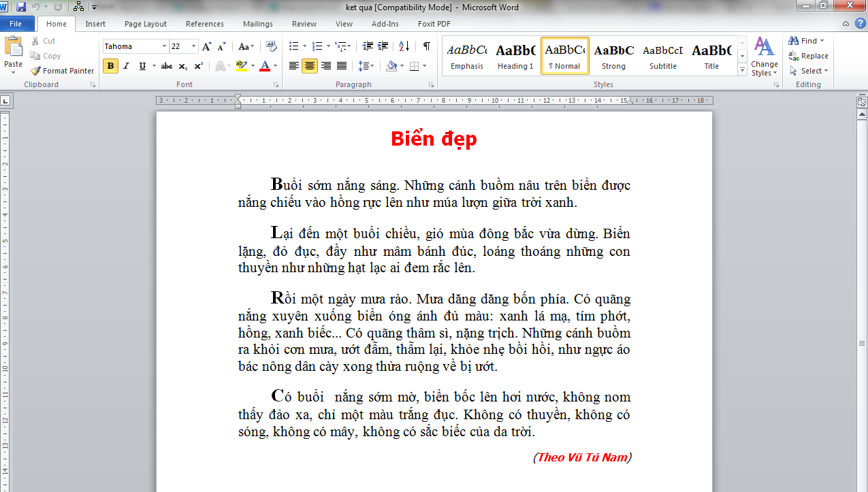Image resolution: width=868 pixels, height=492 pixels.
Task: Open the Change Case Aa dropdown
Action: (246, 46)
